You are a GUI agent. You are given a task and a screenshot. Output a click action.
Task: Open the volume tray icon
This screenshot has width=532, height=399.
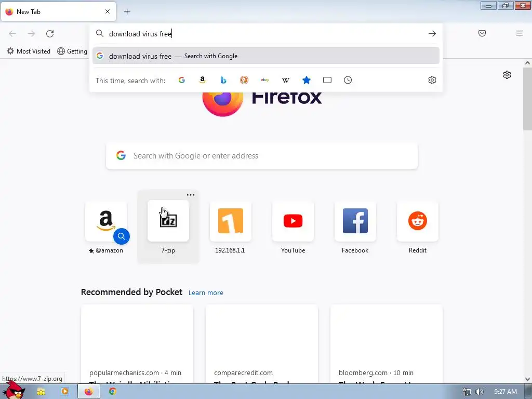[479, 392]
